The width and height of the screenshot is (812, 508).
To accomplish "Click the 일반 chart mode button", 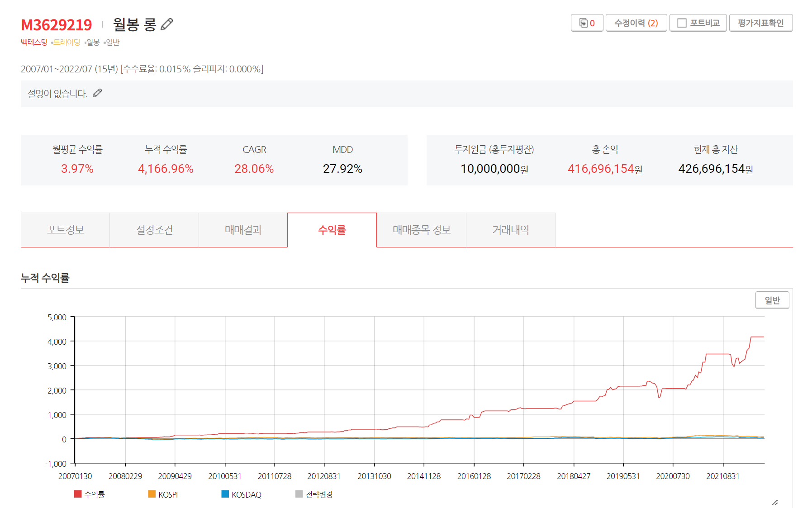I will pos(772,300).
